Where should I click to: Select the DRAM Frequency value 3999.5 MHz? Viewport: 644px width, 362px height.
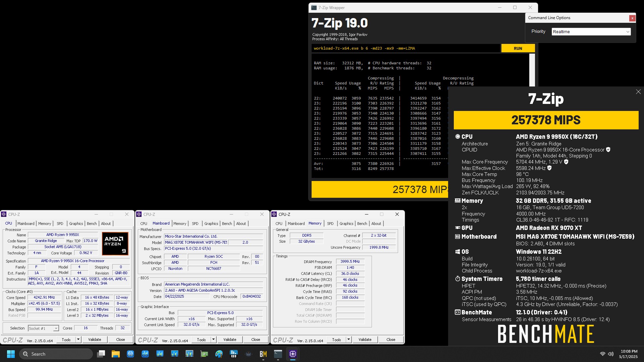tap(350, 261)
